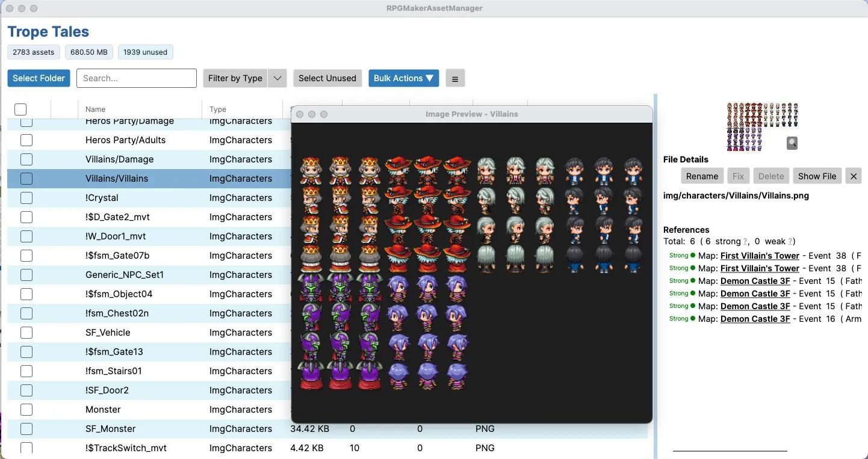Viewport: 868px width, 459px height.
Task: Open the hamburger menu button
Action: tap(455, 78)
